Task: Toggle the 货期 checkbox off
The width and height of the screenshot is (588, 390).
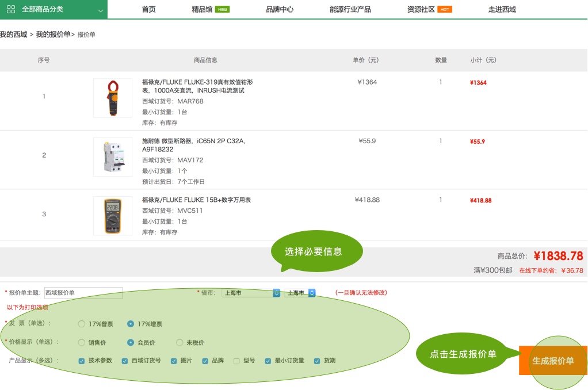Action: [x=317, y=361]
